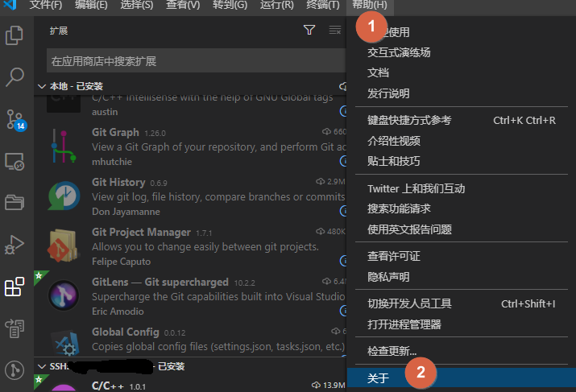Open the 文件(F) menu
The image size is (576, 392).
pos(45,6)
